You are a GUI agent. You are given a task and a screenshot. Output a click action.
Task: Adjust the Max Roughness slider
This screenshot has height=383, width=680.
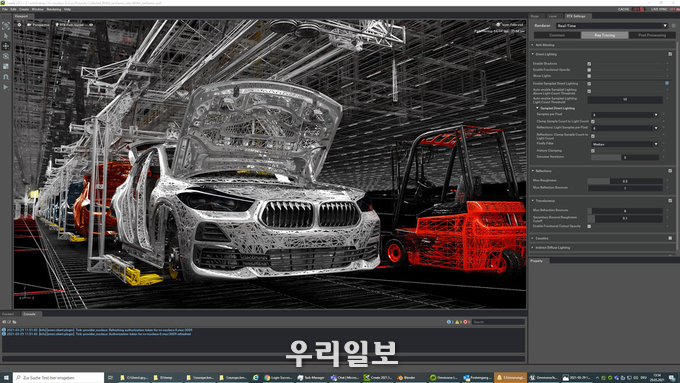pyautogui.click(x=625, y=181)
